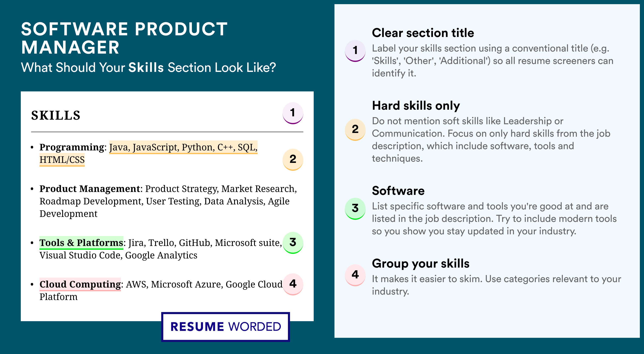The image size is (644, 354).
Task: Click the "Hard skills only" heading
Action: pyautogui.click(x=416, y=106)
